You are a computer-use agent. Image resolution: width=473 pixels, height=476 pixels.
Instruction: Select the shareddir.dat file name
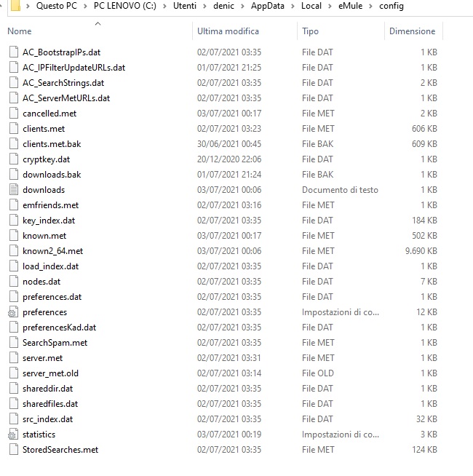click(x=48, y=388)
